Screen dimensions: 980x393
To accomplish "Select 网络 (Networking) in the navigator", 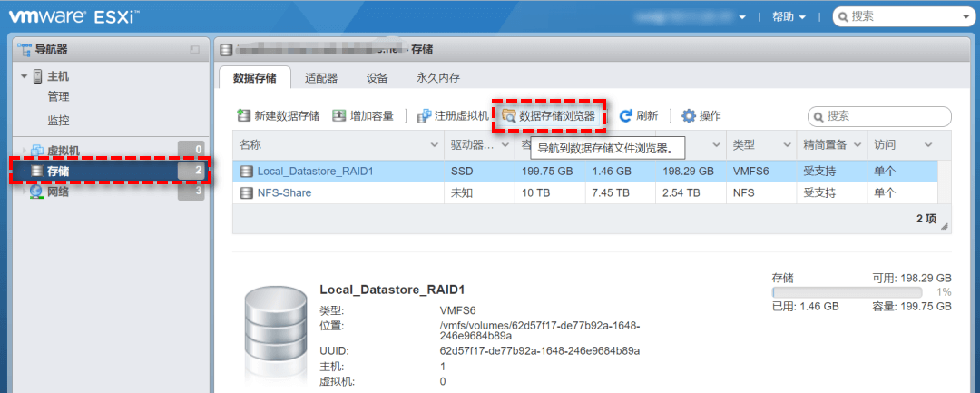I will (x=58, y=192).
